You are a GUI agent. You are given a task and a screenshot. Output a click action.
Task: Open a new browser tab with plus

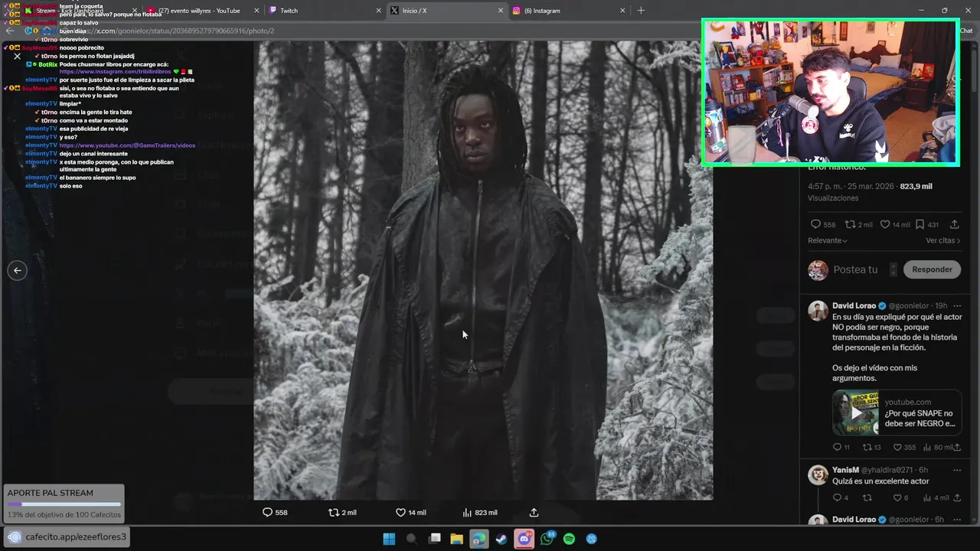click(x=641, y=11)
